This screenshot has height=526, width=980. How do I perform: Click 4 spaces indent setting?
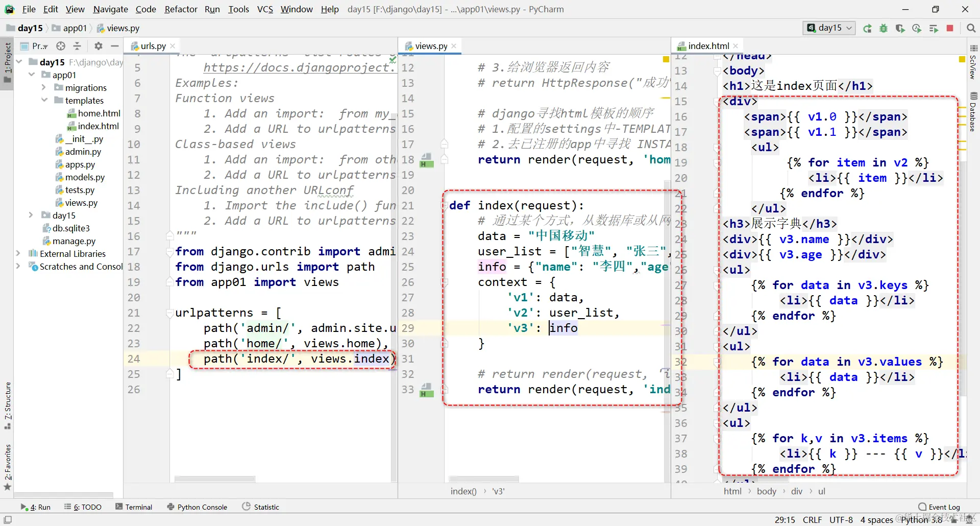coord(876,520)
